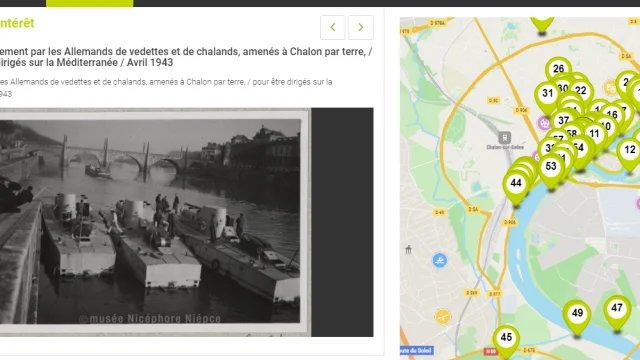The height and width of the screenshot is (360, 640).
Task: Select map marker number 31
Action: [x=547, y=93]
